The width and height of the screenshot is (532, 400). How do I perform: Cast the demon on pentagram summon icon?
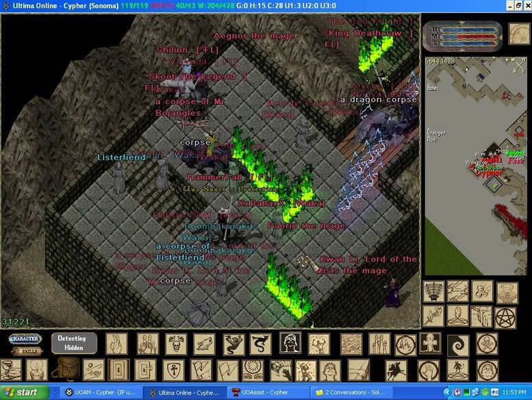458,370
